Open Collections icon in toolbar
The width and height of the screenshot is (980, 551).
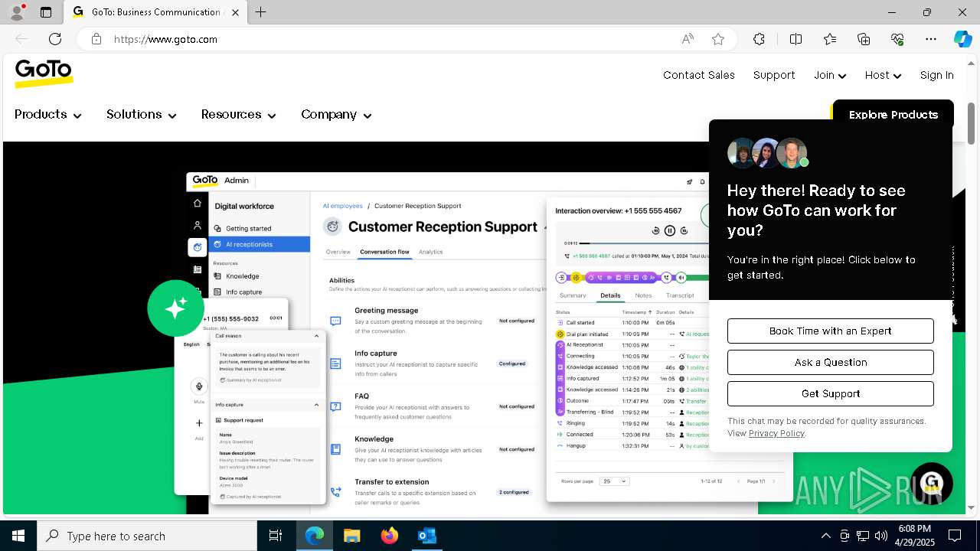[864, 39]
